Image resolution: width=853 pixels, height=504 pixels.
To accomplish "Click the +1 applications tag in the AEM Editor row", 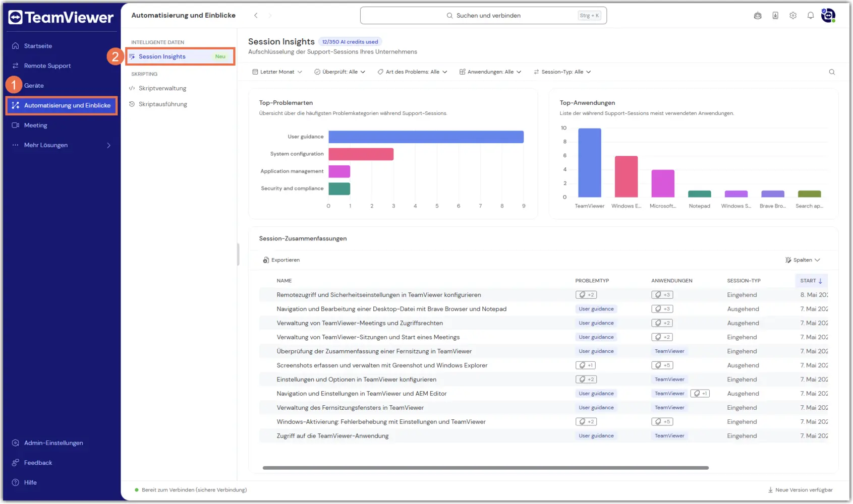I will click(700, 394).
